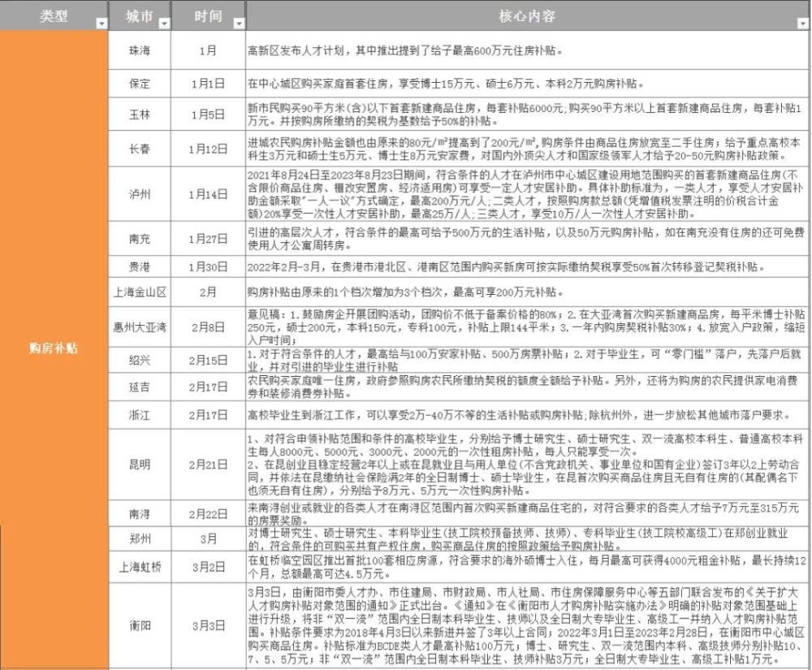Image resolution: width=812 pixels, height=670 pixels.
Task: Select the 1月30日 date cell
Action: coord(208,266)
